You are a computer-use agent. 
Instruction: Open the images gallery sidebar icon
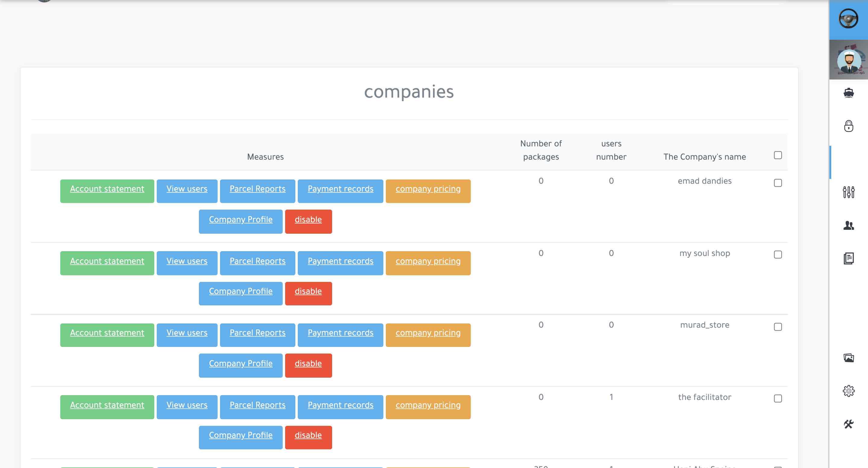tap(848, 357)
